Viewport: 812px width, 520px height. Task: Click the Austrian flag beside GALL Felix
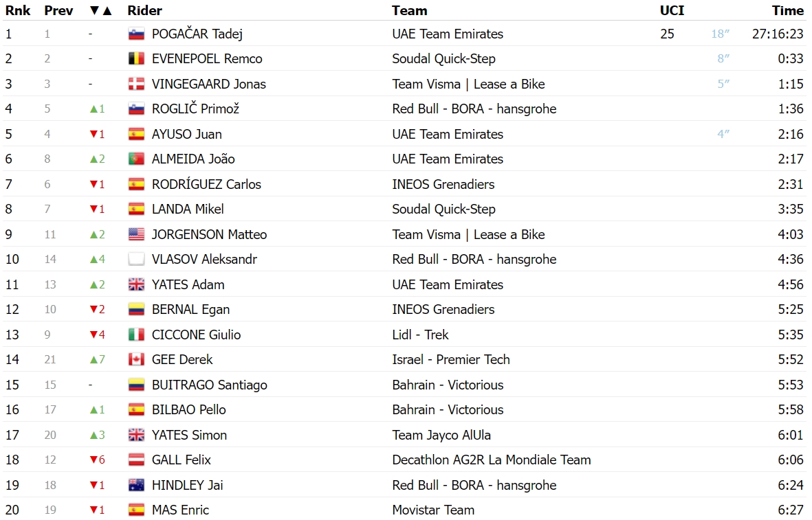pos(136,460)
